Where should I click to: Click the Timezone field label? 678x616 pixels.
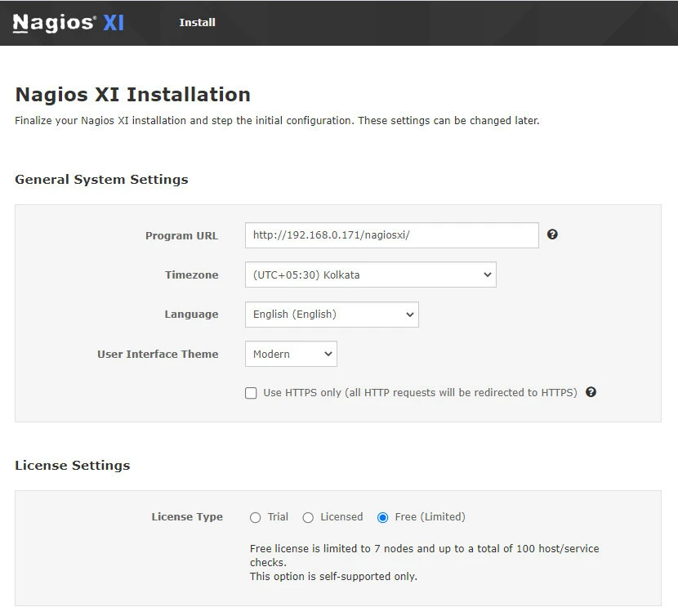191,275
